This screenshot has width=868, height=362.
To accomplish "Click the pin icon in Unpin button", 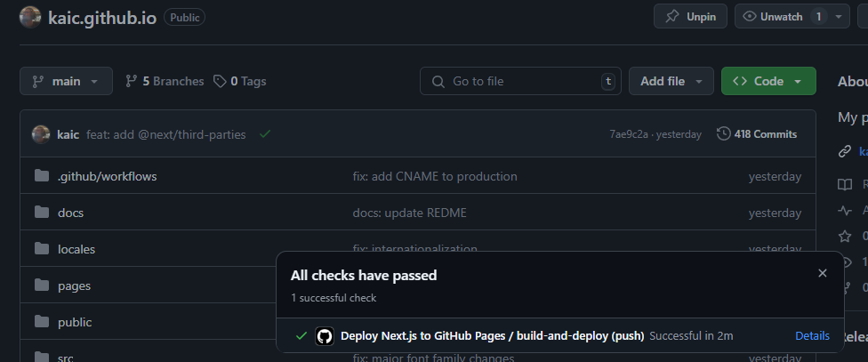I will pyautogui.click(x=671, y=17).
